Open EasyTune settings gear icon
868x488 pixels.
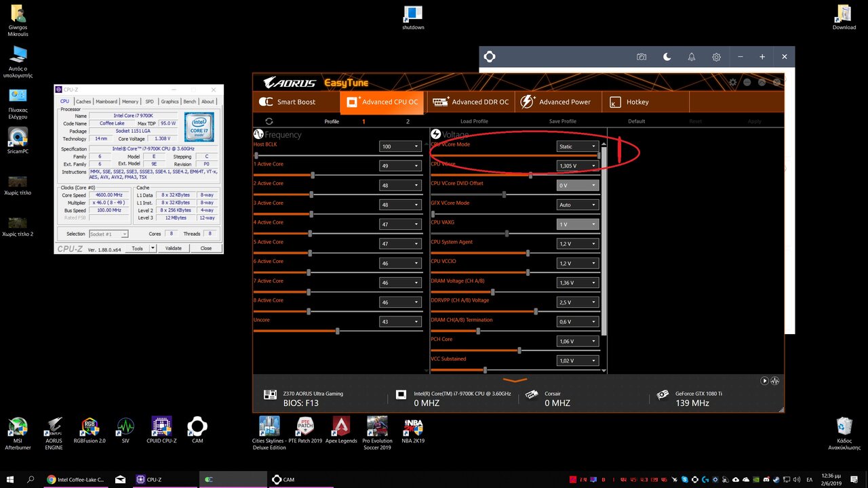point(732,82)
